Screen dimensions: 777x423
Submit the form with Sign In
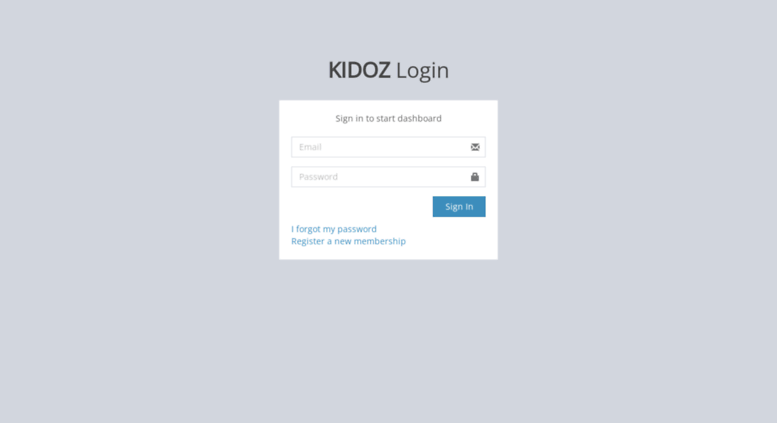point(459,207)
